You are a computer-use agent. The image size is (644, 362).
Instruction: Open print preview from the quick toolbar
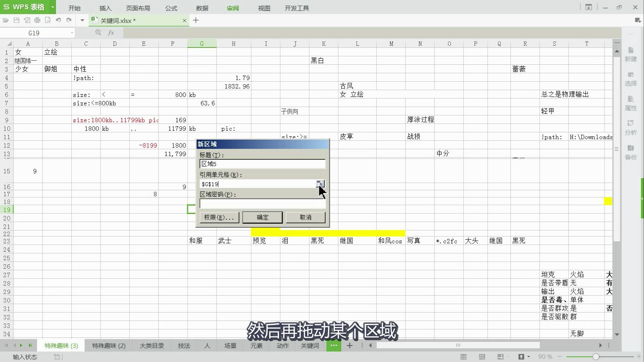(48, 20)
